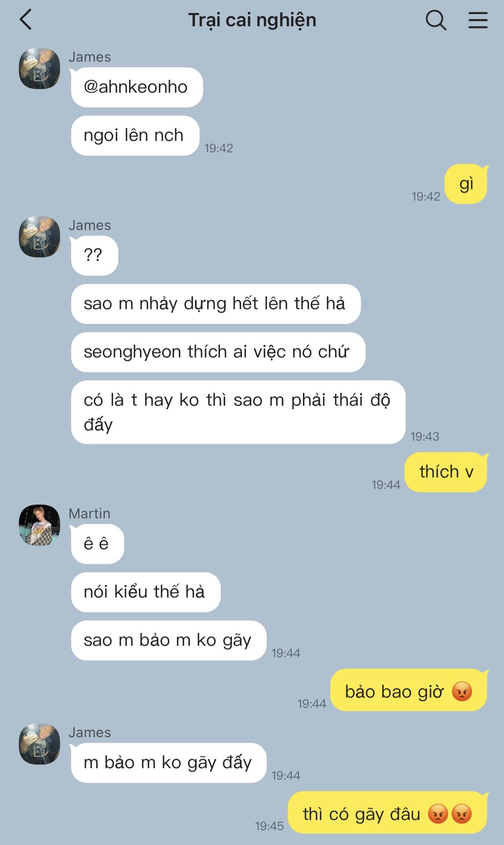504x845 pixels.
Task: Open Martin's profile picture
Action: (40, 525)
